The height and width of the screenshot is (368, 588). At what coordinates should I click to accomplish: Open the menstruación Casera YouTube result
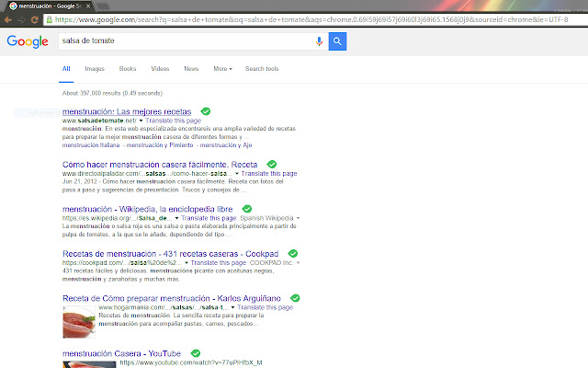(121, 353)
